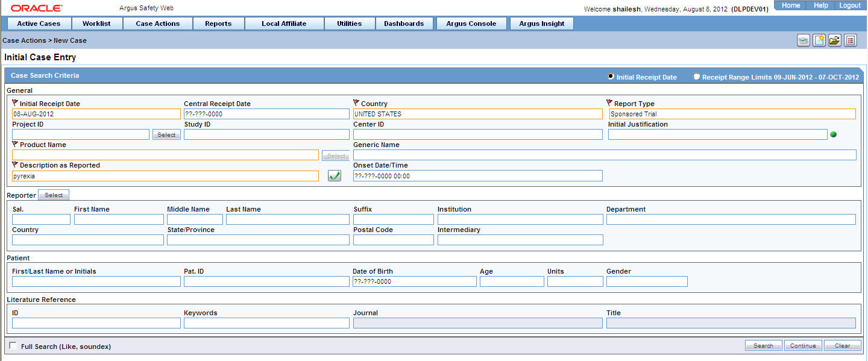Open the Report Type field showing Sponsored Trial
This screenshot has height=361, width=868.
[x=732, y=114]
